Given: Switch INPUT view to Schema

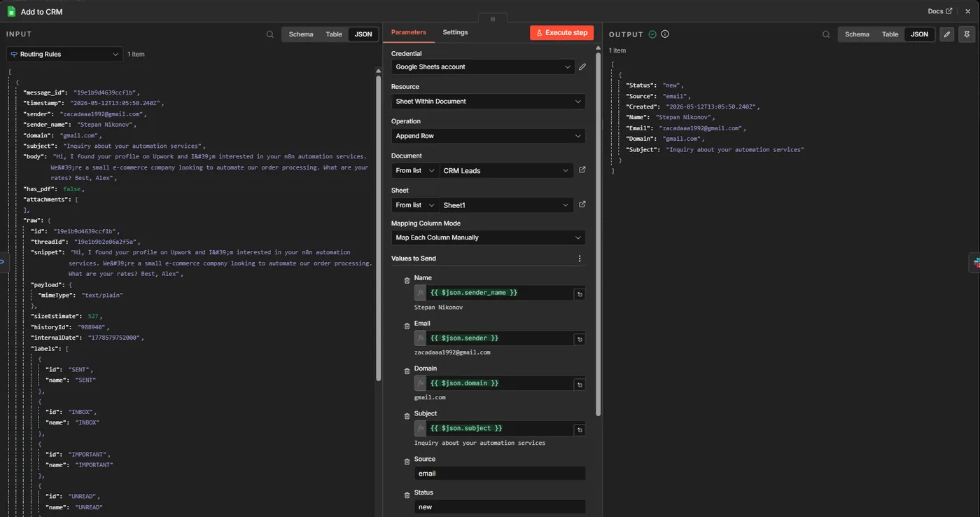Looking at the screenshot, I should coord(301,34).
